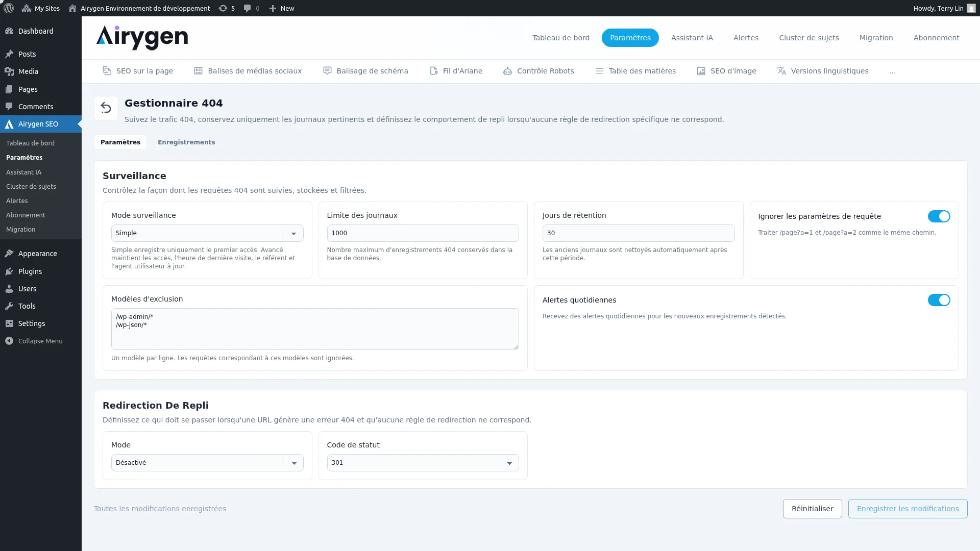Click the Airygen SEO logo icon in sidebar
Screen dimensions: 980x551
coord(9,124)
